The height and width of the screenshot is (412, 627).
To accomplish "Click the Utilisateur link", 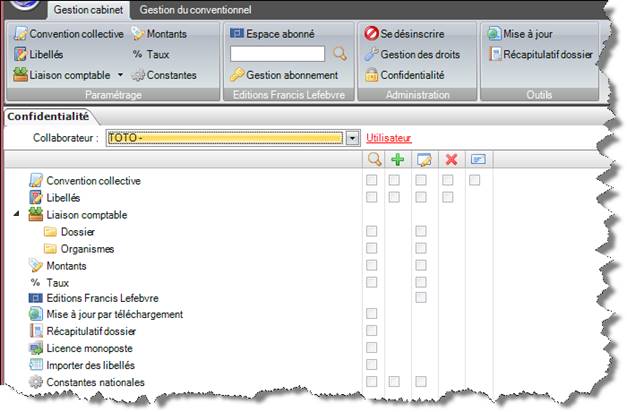I will (x=389, y=137).
